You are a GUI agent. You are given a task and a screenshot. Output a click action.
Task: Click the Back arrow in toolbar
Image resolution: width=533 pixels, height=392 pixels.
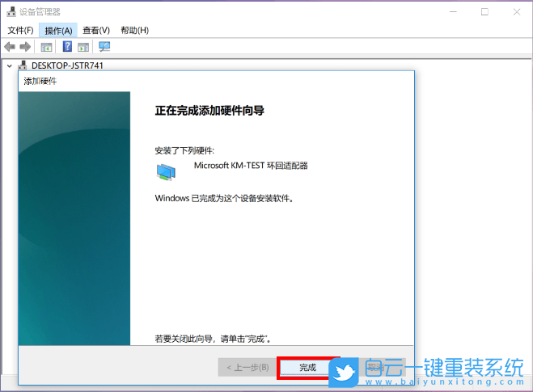point(10,47)
